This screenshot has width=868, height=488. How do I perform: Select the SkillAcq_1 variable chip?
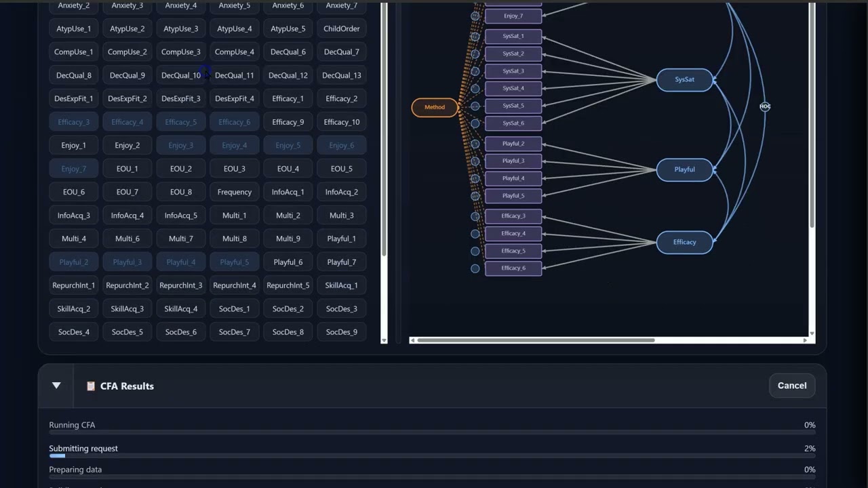[342, 285]
